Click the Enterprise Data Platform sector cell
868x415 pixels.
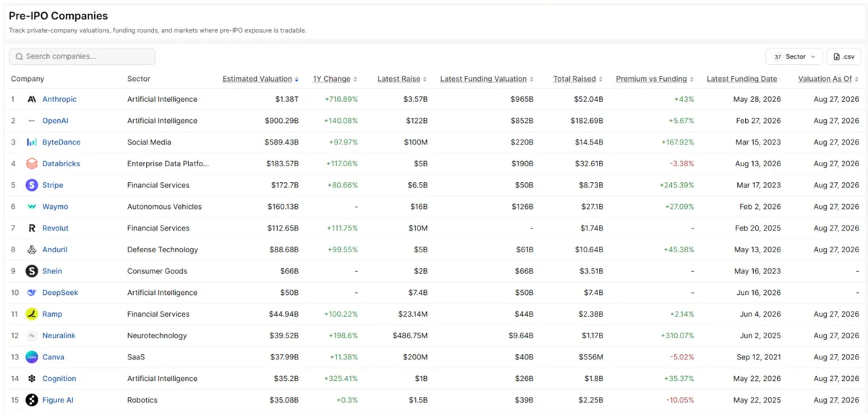click(x=168, y=163)
